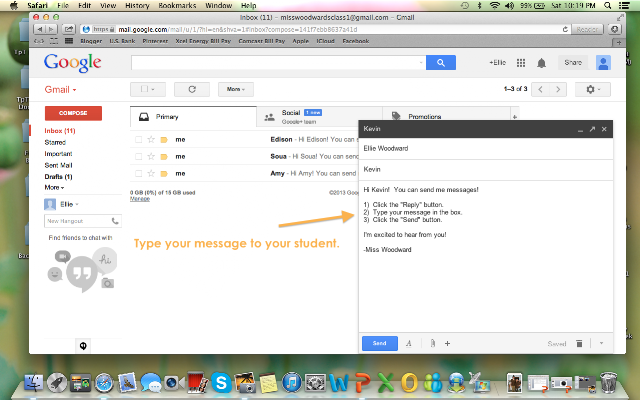Open Sent Mail folder

tap(58, 165)
